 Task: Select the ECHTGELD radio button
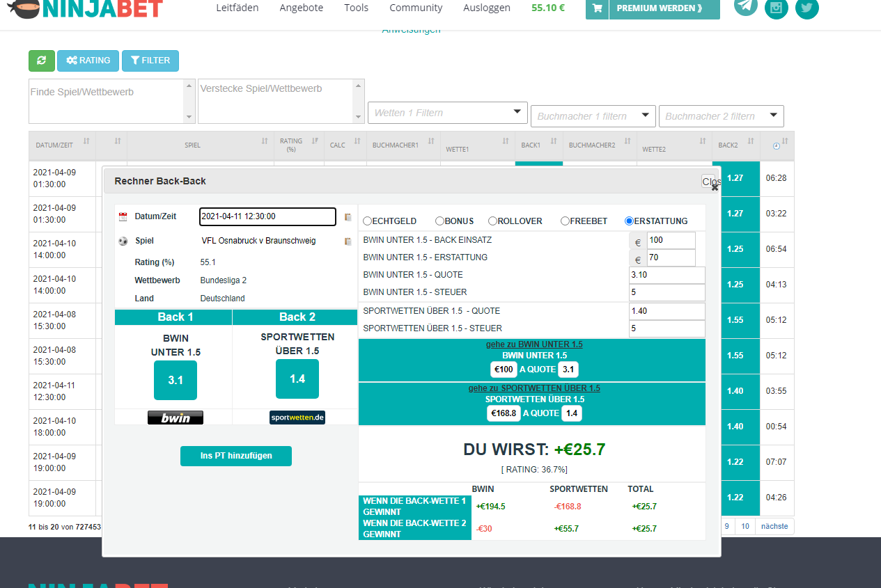coord(368,221)
